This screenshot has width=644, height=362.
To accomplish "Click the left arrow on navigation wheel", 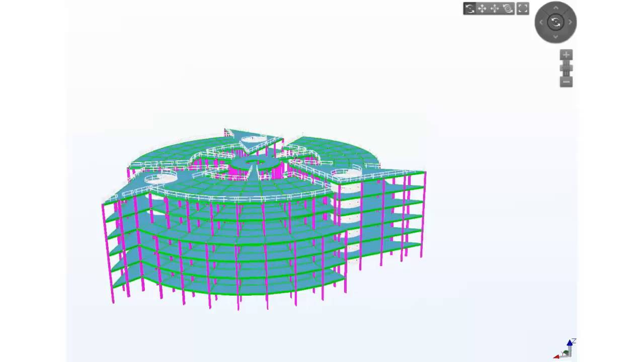I will (541, 22).
